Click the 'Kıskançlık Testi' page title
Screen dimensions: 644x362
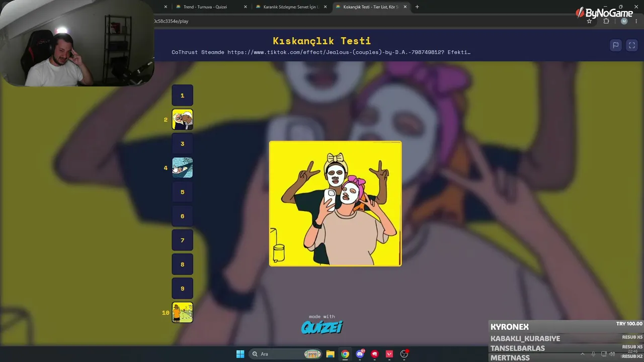pos(322,41)
